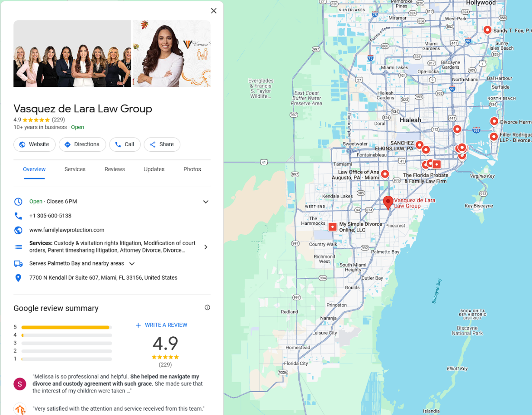The width and height of the screenshot is (532, 415).
Task: Click the review summary info icon
Action: [207, 307]
